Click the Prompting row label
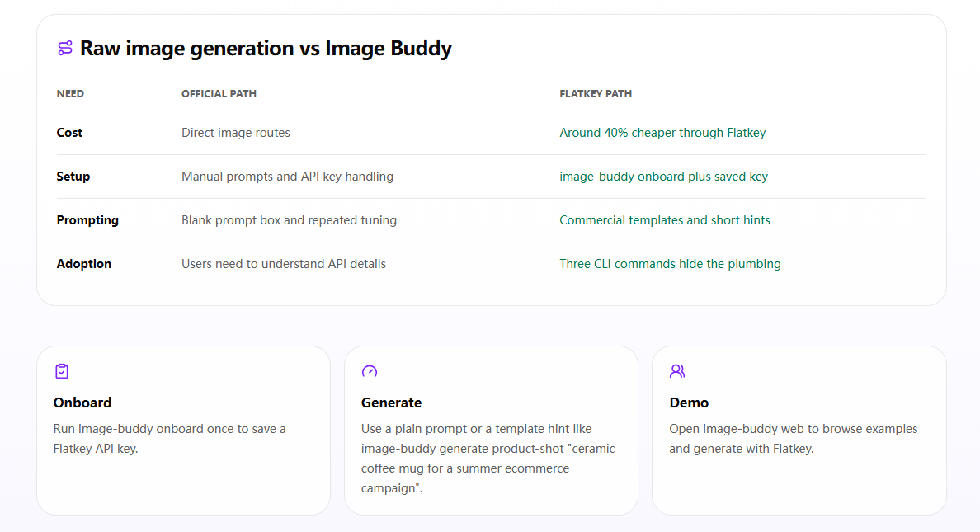 87,220
